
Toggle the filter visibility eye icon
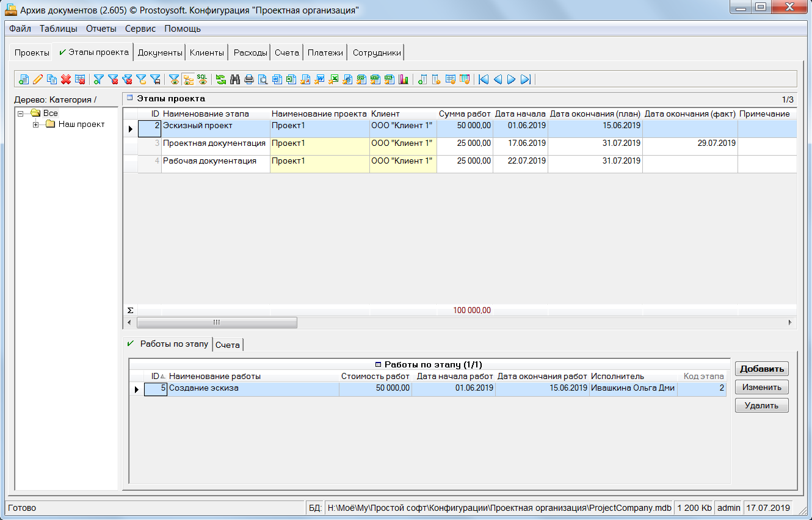click(x=174, y=79)
